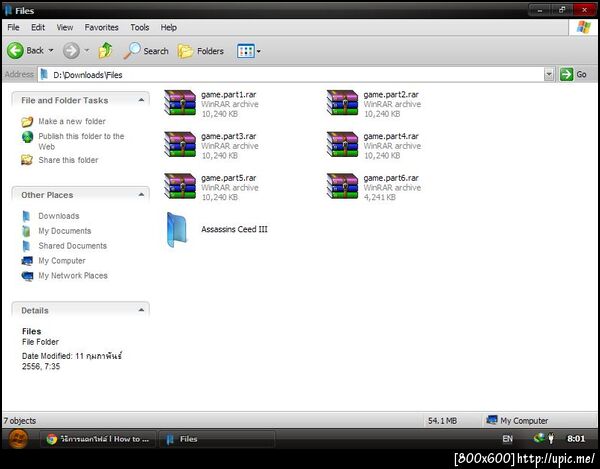Click the Make a new folder icon

coord(27,122)
